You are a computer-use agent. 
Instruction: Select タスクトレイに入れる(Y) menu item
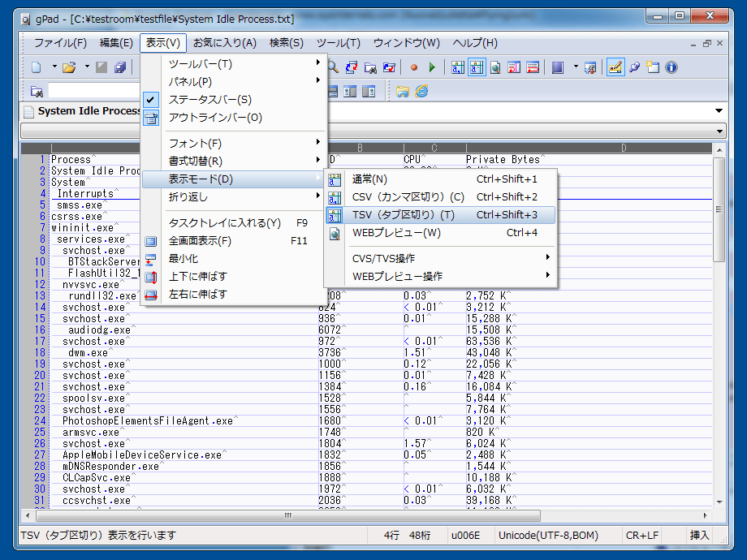point(235,223)
